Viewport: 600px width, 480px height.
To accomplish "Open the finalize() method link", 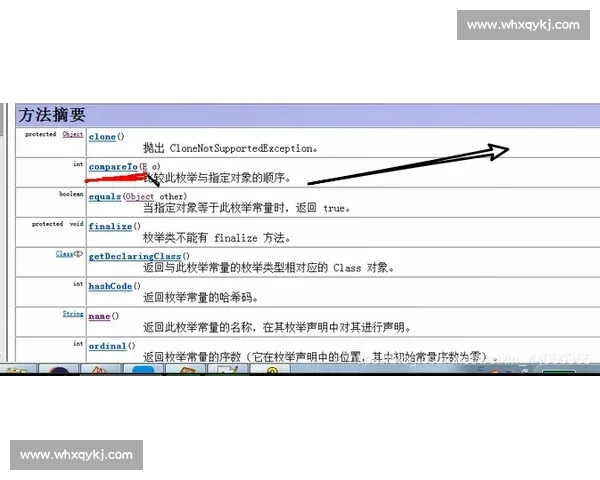I will (110, 226).
